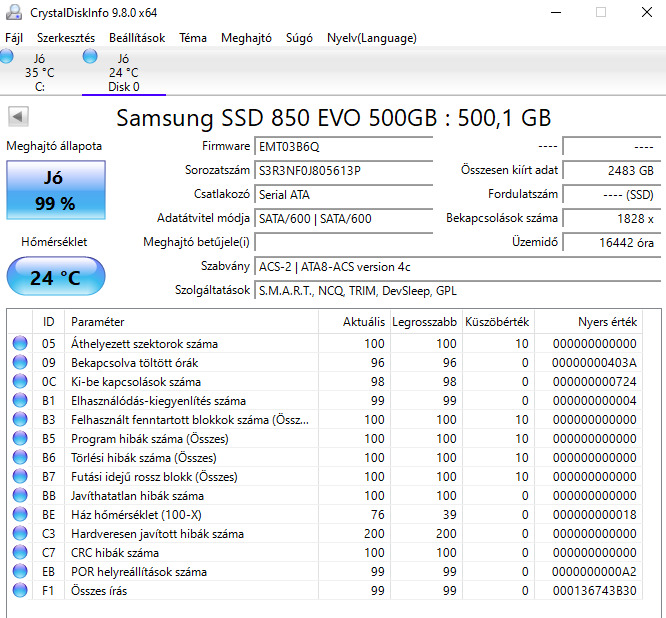Open the Meghajtó menu
Image resolution: width=666 pixels, height=618 pixels.
[x=246, y=38]
